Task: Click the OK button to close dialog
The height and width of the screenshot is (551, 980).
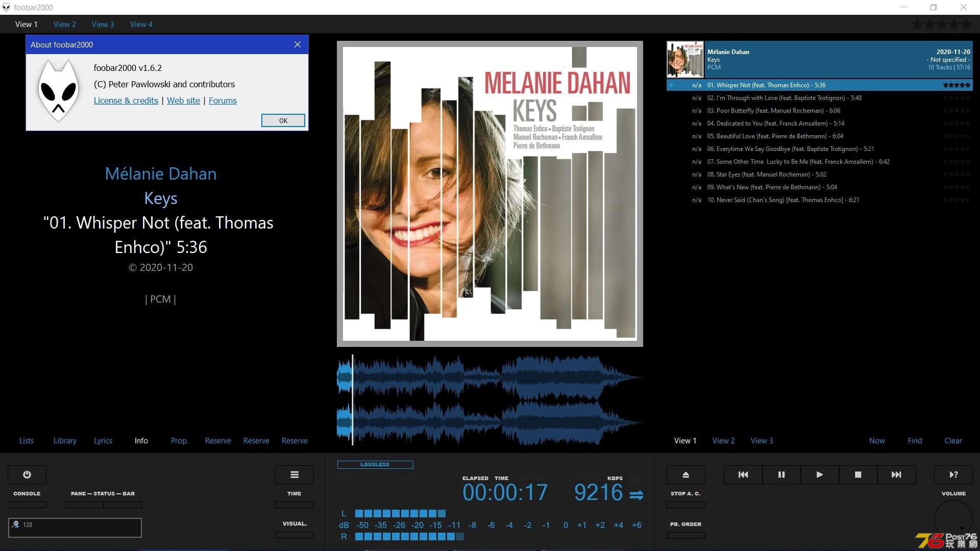Action: 283,120
